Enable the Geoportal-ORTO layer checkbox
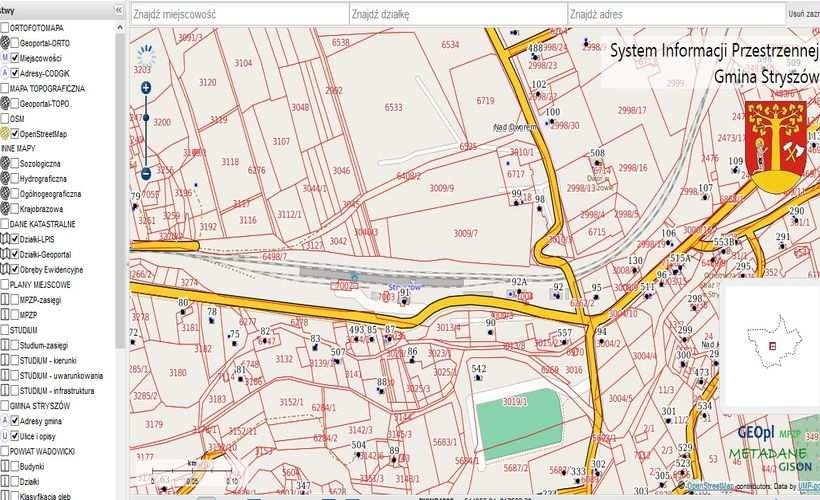Viewport: 820px width, 500px height. tap(16, 43)
